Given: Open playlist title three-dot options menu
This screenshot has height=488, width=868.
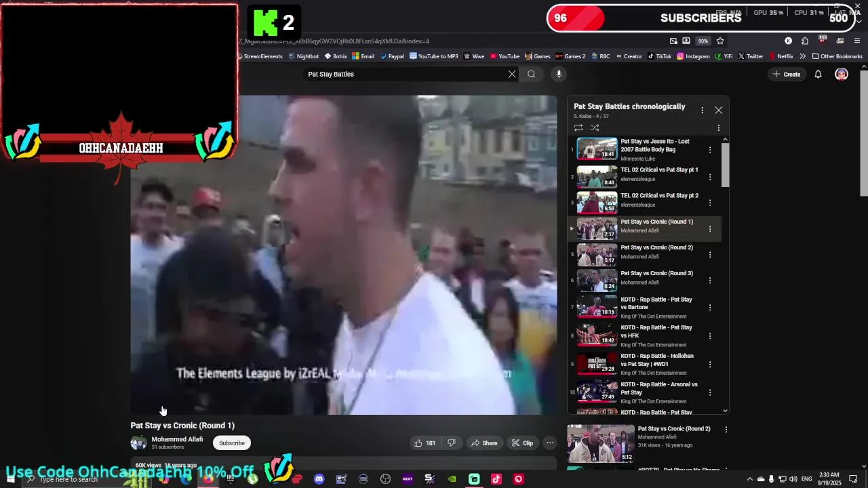Looking at the screenshot, I should [x=703, y=110].
